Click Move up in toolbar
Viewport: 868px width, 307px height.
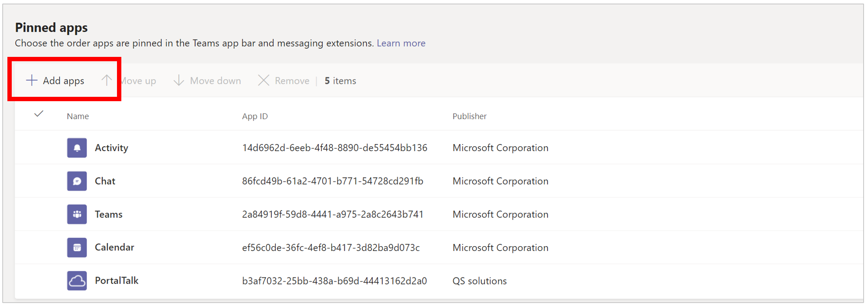click(129, 81)
